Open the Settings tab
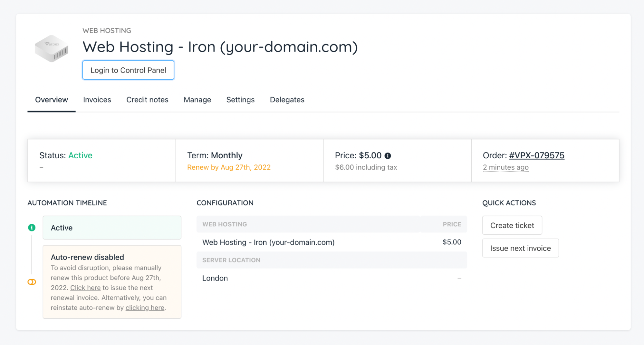This screenshot has width=644, height=345. (x=240, y=100)
